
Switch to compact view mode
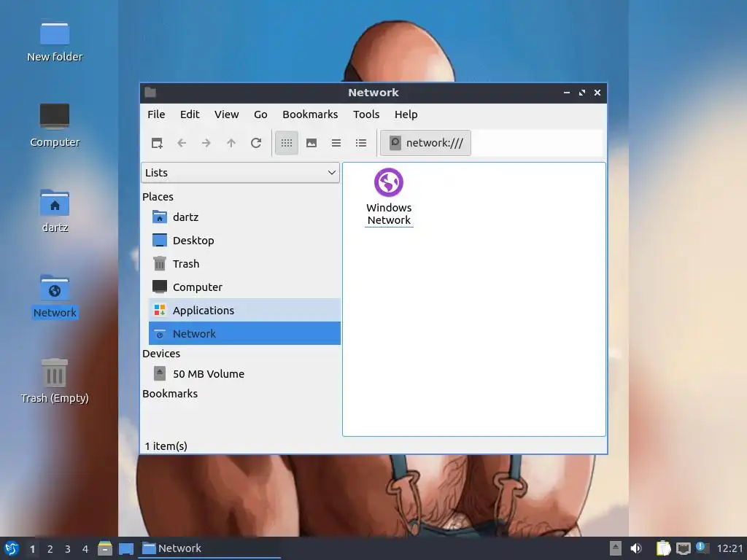point(336,143)
